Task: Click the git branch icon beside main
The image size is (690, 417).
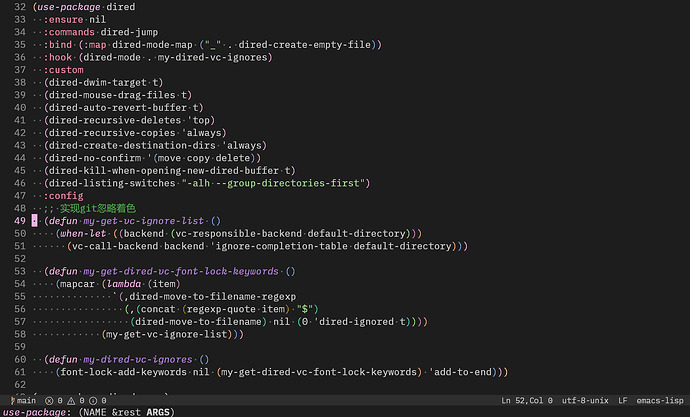Action: 13,400
